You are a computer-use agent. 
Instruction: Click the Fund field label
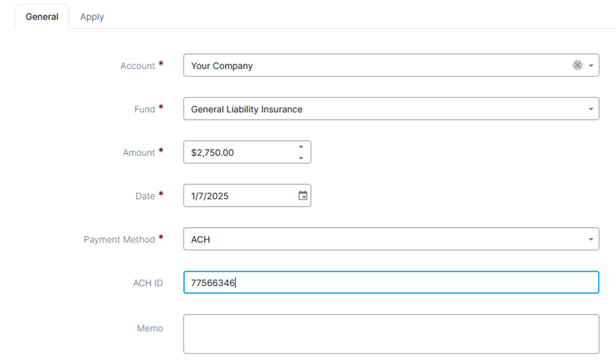point(144,109)
